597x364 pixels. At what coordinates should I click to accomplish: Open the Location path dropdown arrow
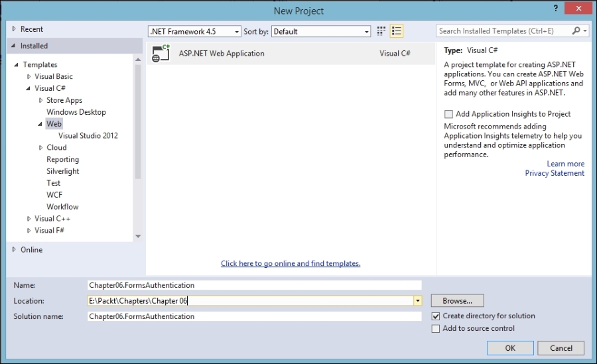click(417, 301)
